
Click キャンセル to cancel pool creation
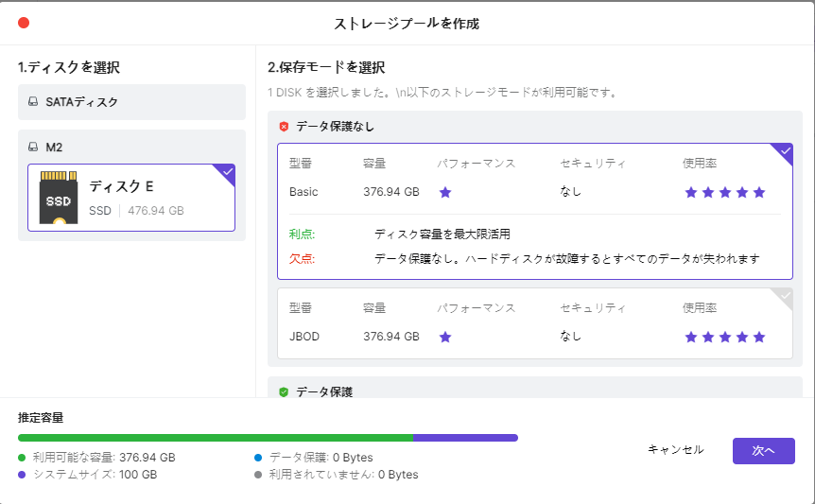pyautogui.click(x=675, y=450)
